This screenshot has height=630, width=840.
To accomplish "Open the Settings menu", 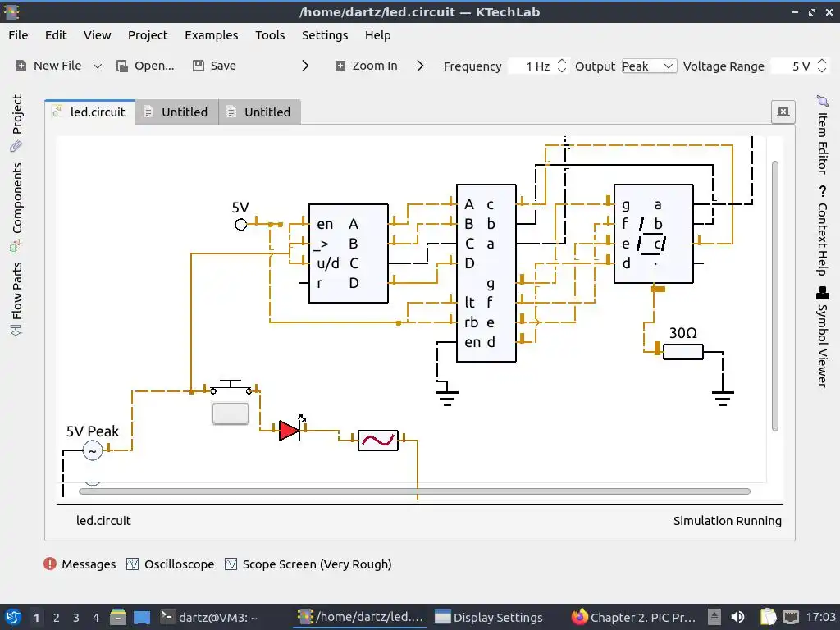I will click(x=325, y=35).
